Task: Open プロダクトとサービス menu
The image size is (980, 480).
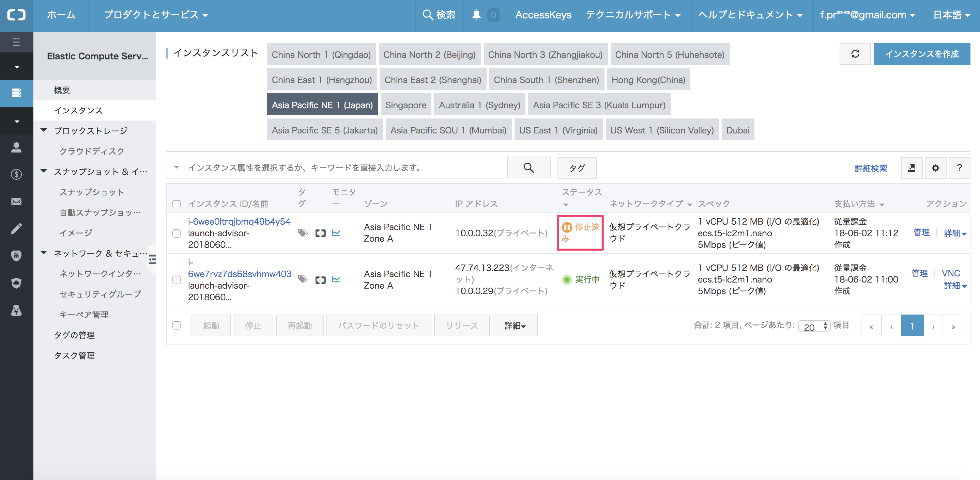Action: tap(156, 15)
